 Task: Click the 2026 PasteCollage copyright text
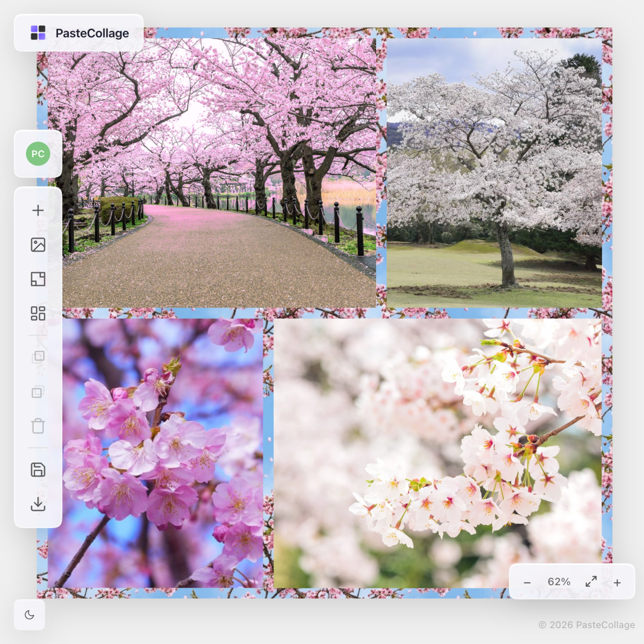click(x=588, y=625)
